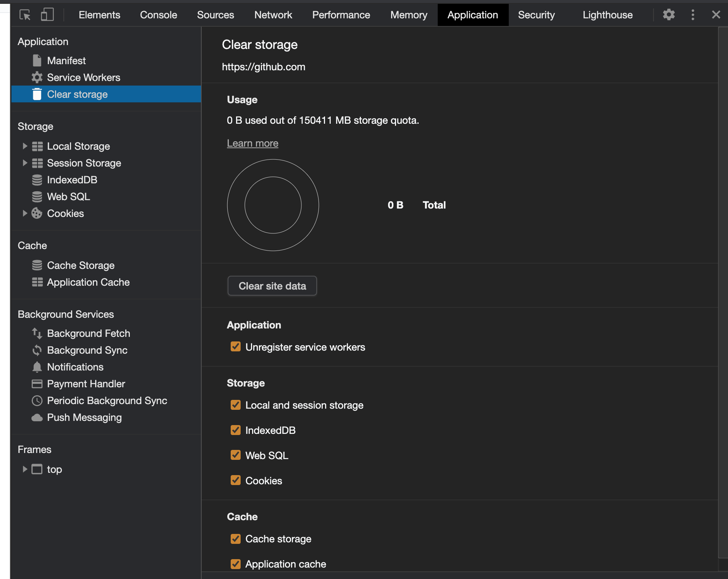The height and width of the screenshot is (579, 728).
Task: Open the Learn more link
Action: (x=252, y=143)
